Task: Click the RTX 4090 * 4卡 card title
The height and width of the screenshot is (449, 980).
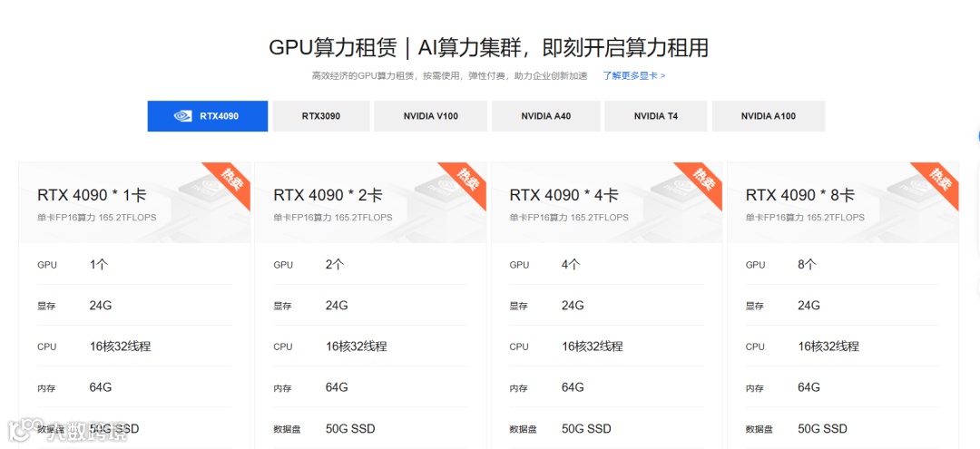Action: [x=564, y=195]
